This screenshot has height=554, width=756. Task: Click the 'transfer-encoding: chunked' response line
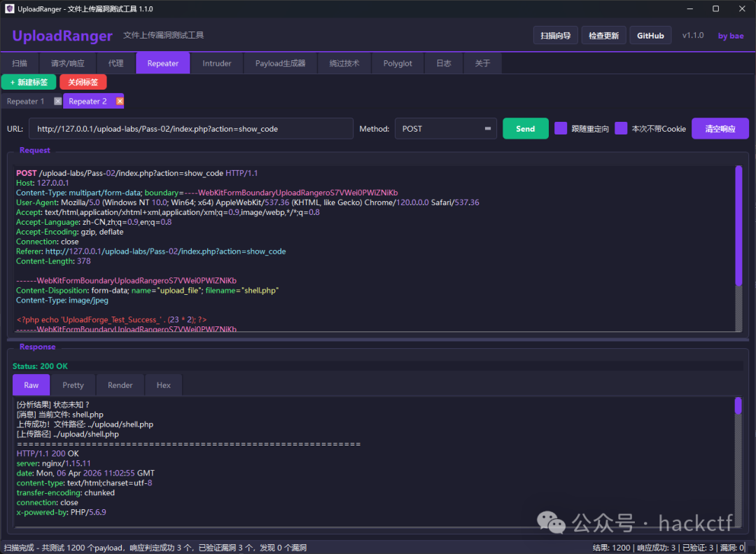[66, 492]
